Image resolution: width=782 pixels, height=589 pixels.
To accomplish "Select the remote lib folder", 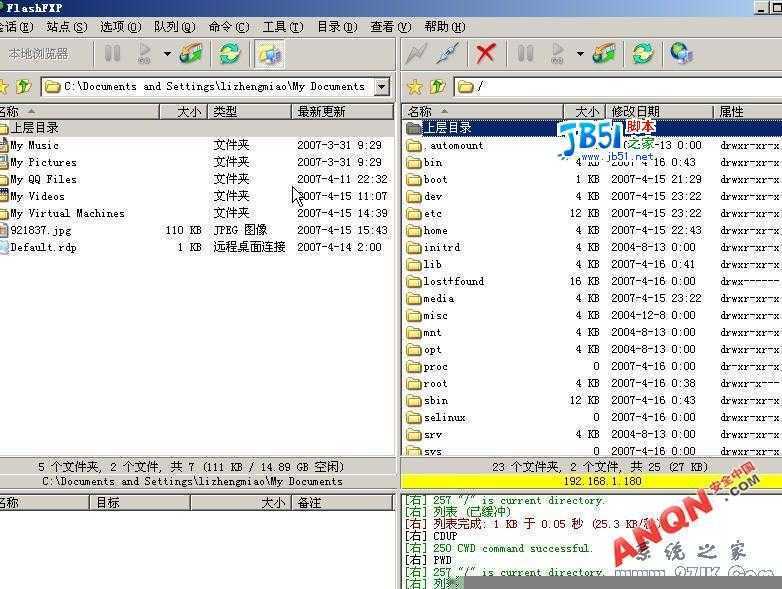I will pos(432,264).
